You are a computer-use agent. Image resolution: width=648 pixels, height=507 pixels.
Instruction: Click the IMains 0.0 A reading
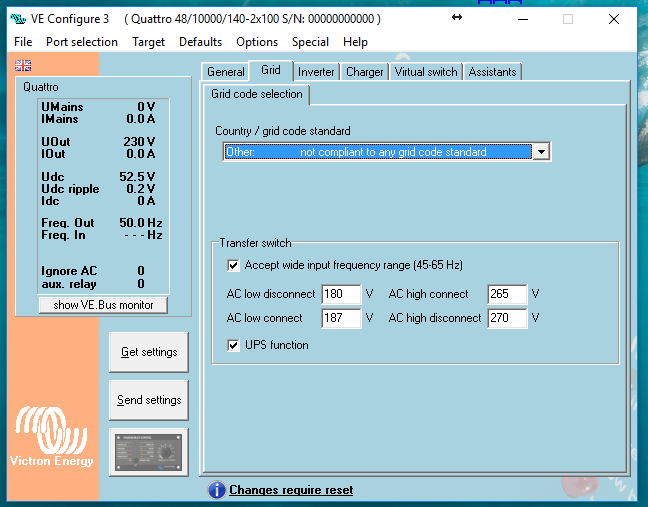pyautogui.click(x=98, y=119)
